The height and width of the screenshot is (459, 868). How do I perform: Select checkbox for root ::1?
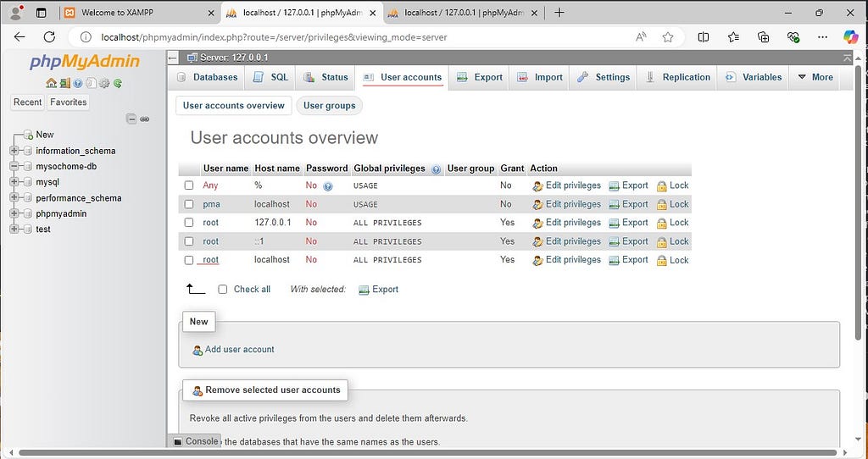189,241
